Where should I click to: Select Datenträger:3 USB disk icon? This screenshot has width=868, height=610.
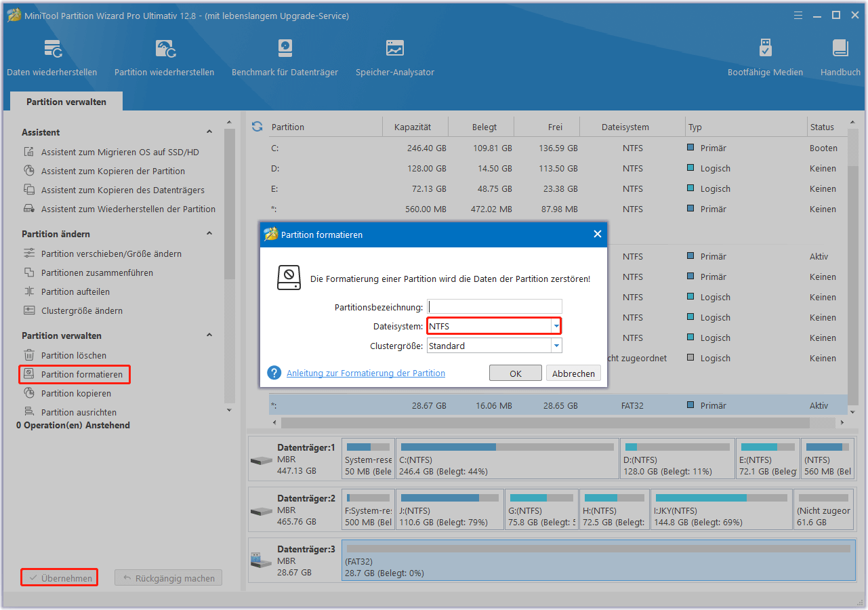click(261, 560)
